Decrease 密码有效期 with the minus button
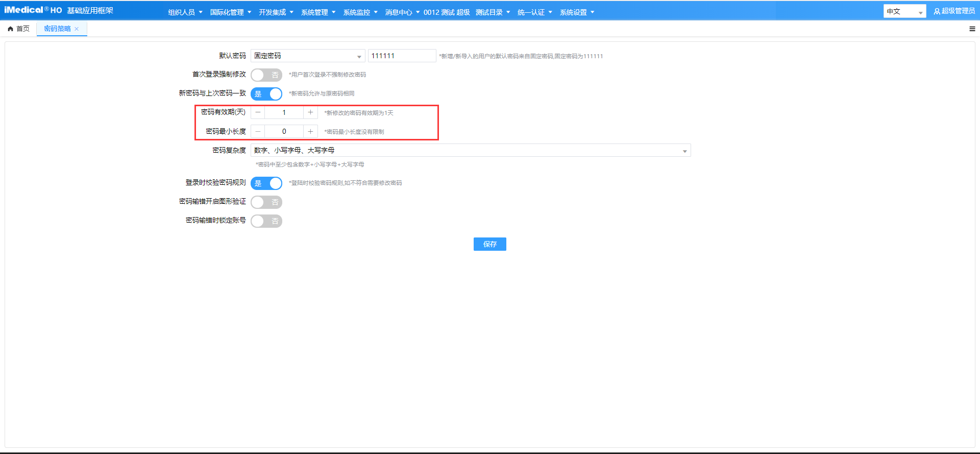This screenshot has height=454, width=980. click(x=258, y=112)
